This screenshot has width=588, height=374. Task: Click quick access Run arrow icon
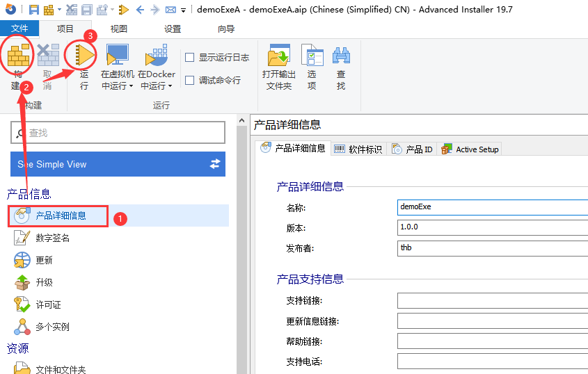(123, 10)
